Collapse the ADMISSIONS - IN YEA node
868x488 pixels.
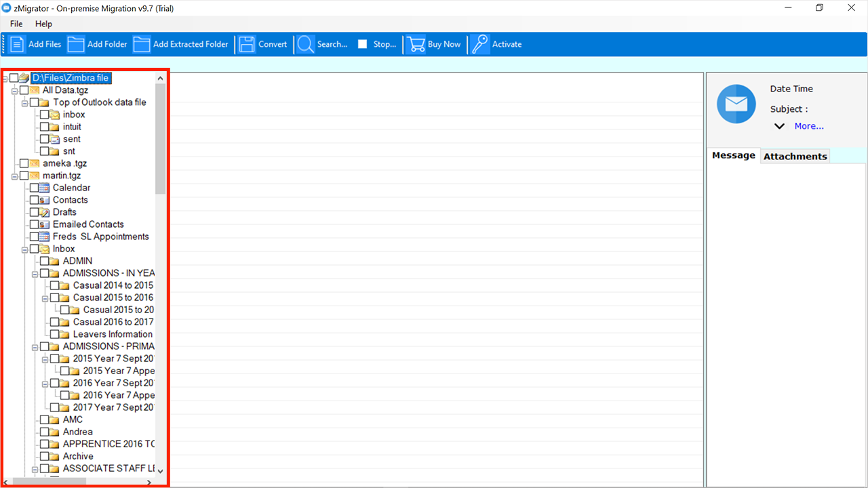click(35, 274)
